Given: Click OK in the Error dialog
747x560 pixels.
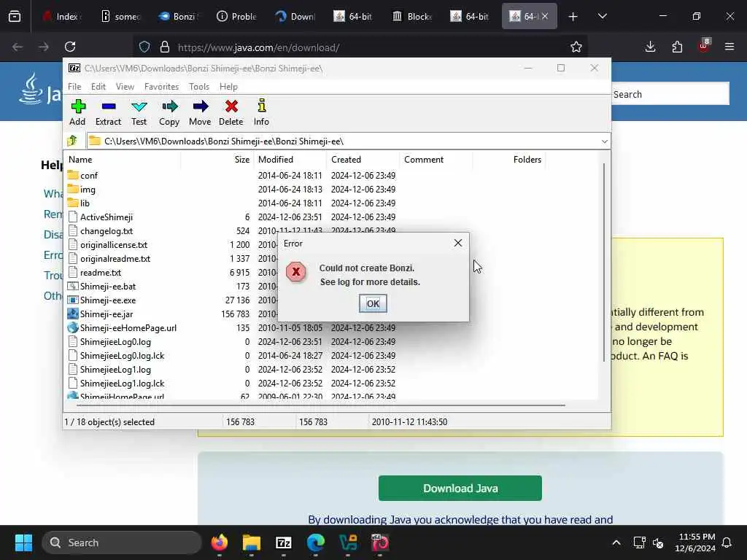Looking at the screenshot, I should (x=373, y=303).
